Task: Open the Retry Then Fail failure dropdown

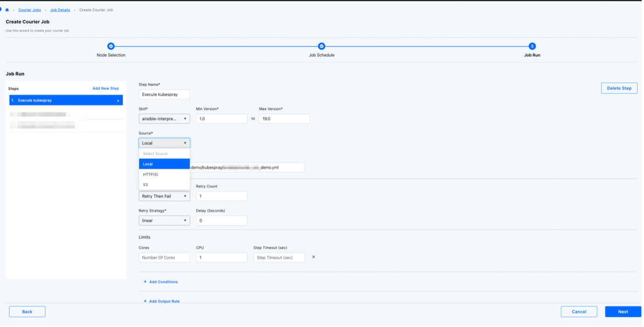Action: pyautogui.click(x=164, y=196)
